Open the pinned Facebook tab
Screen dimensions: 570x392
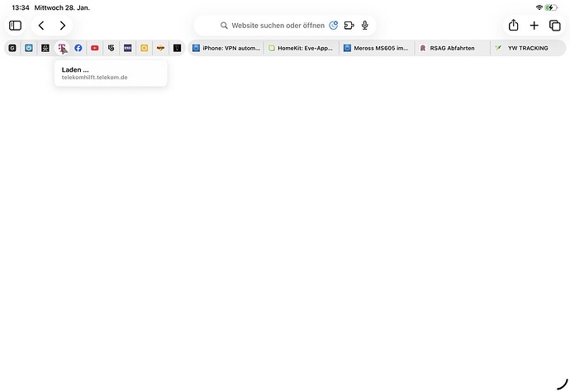click(x=78, y=48)
